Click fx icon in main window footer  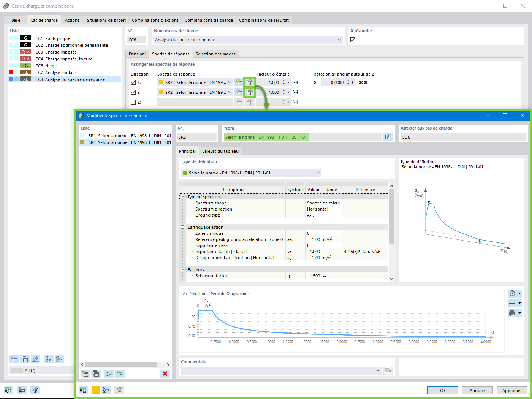click(35, 390)
